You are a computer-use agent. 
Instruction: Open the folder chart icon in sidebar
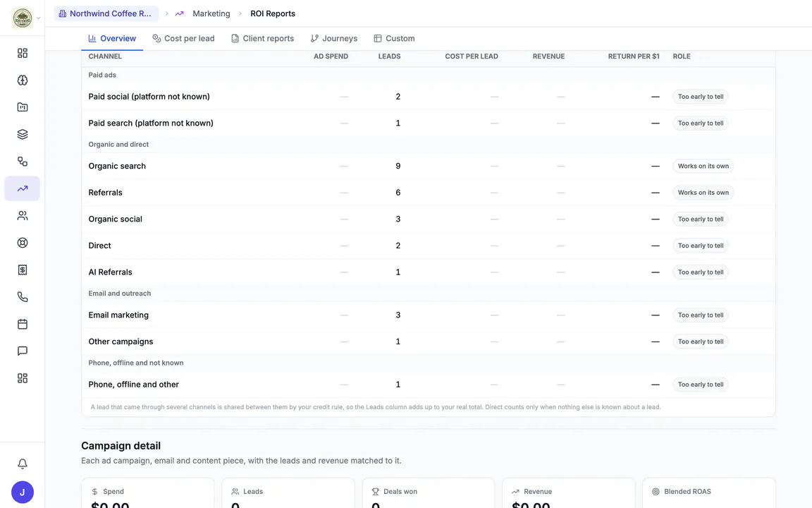click(23, 107)
